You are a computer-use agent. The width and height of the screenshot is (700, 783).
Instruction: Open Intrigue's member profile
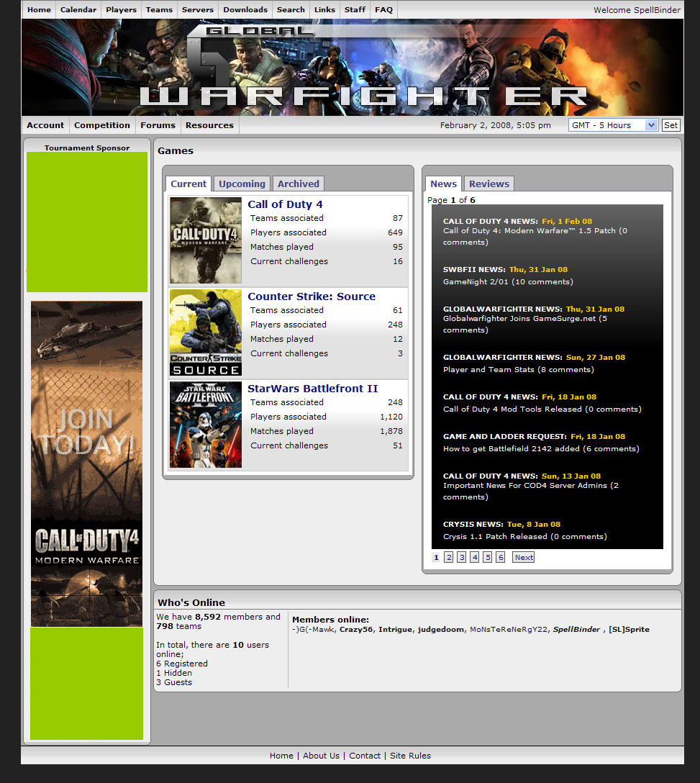pos(396,629)
